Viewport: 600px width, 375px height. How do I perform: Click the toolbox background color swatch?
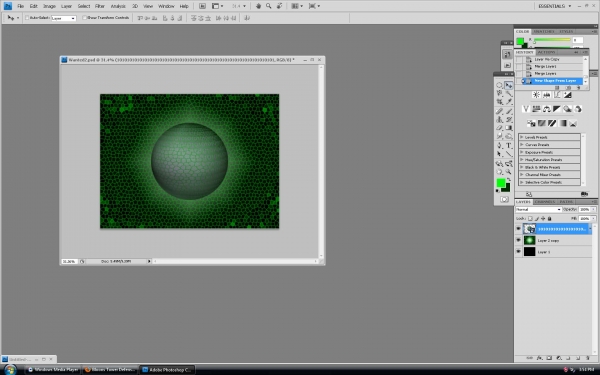click(x=507, y=188)
